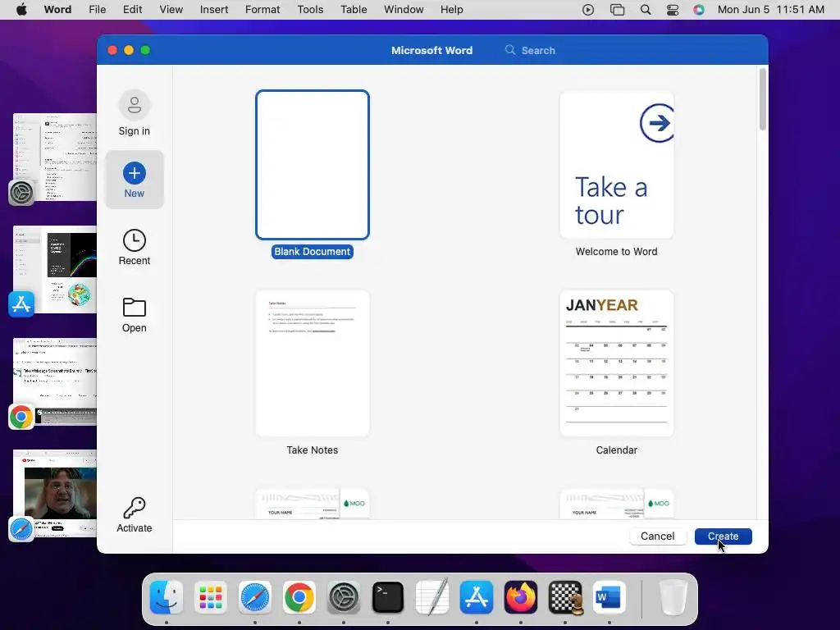840x630 pixels.
Task: Click the Spotlight search icon in menu bar
Action: 646,10
